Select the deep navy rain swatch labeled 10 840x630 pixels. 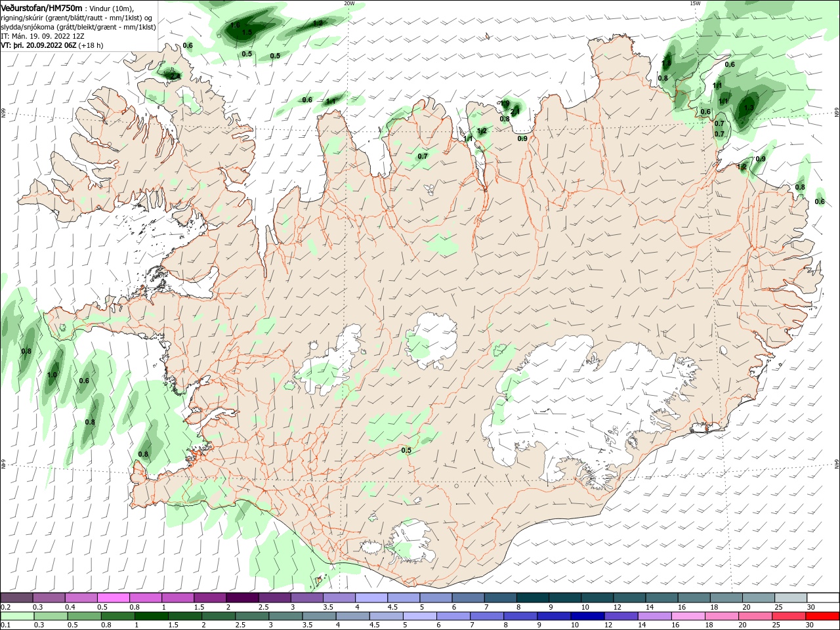coord(588,616)
